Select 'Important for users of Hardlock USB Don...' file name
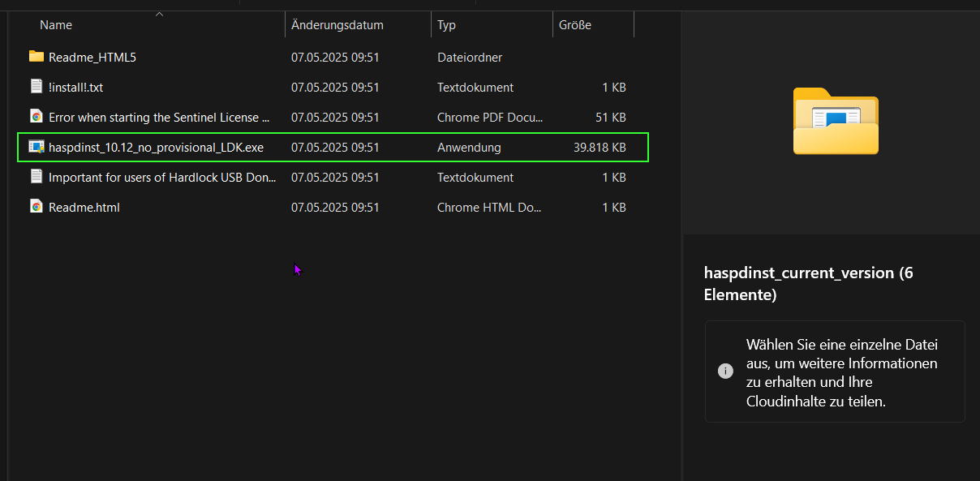980x481 pixels. 162,178
